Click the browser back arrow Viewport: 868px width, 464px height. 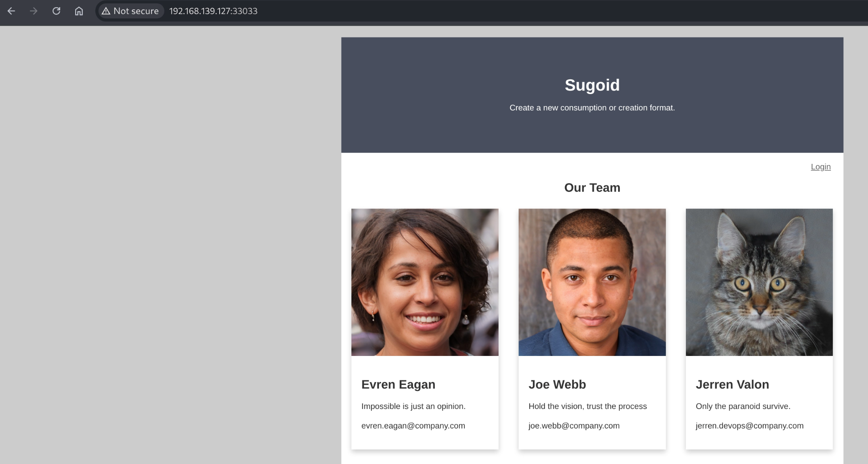tap(11, 11)
